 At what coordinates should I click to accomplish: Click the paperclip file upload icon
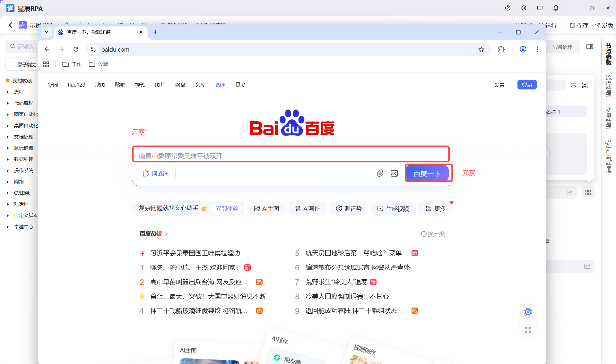tap(380, 174)
